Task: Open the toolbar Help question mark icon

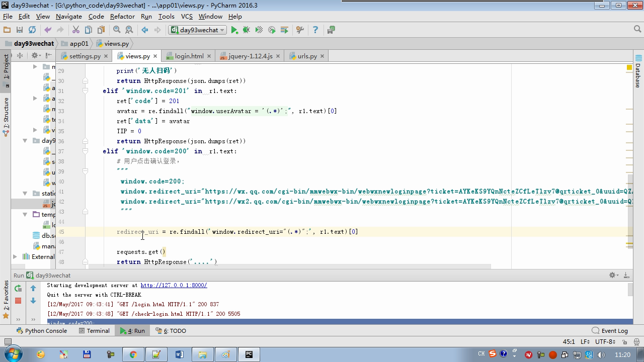Action: point(315,30)
